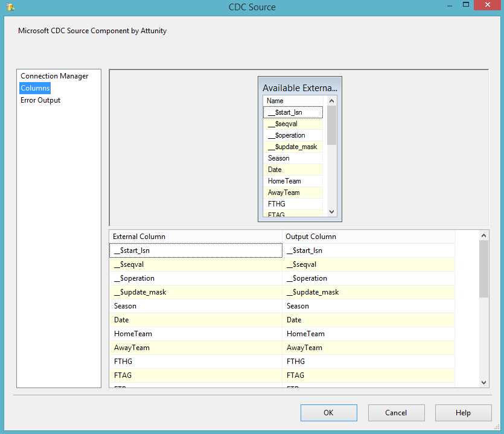Click Date External Column cell
This screenshot has width=504, height=434.
coord(196,319)
